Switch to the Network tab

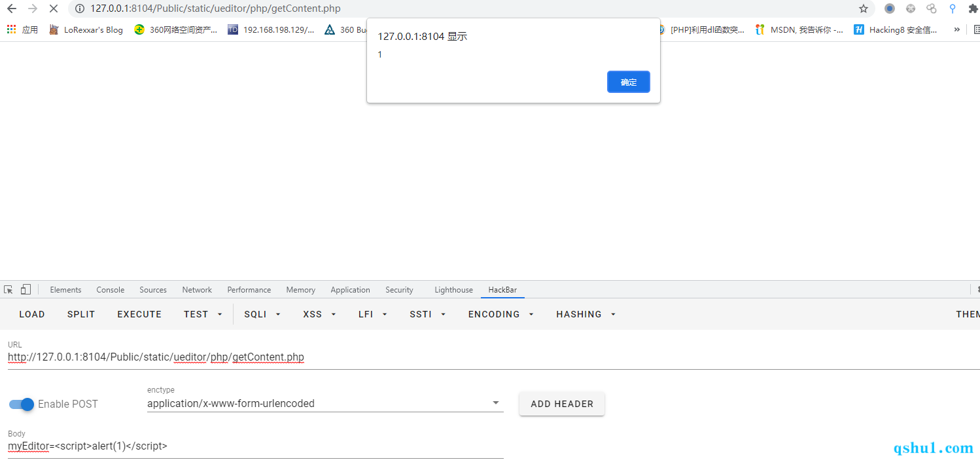197,290
